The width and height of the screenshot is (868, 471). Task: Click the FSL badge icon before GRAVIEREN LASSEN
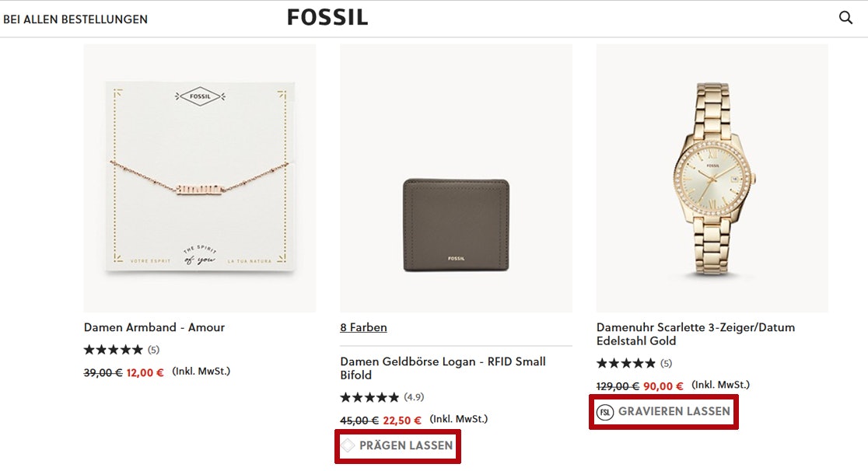click(606, 412)
